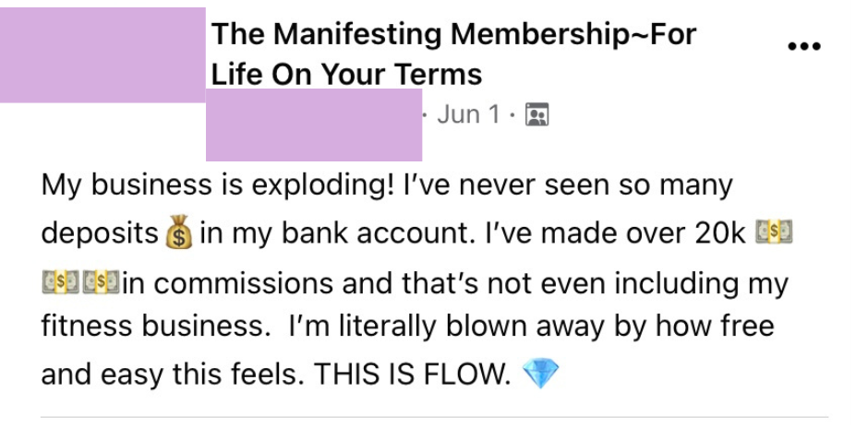The height and width of the screenshot is (428, 868).
Task: Click the blurred profile picture thumbnail
Action: coord(102,53)
